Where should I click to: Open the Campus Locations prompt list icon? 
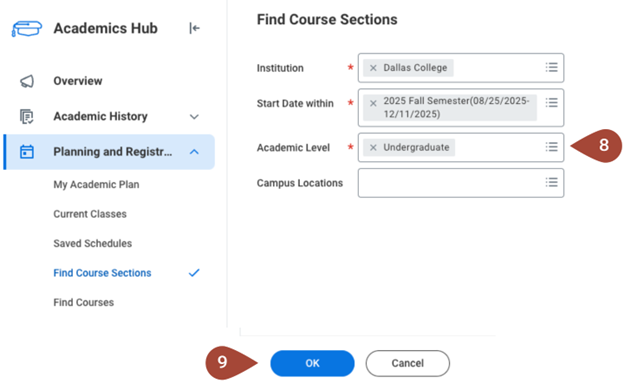(x=551, y=182)
